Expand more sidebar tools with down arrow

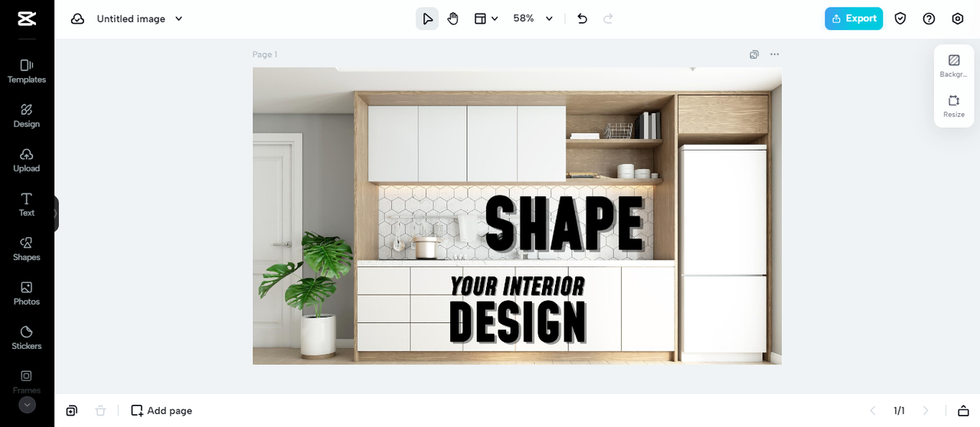click(27, 405)
